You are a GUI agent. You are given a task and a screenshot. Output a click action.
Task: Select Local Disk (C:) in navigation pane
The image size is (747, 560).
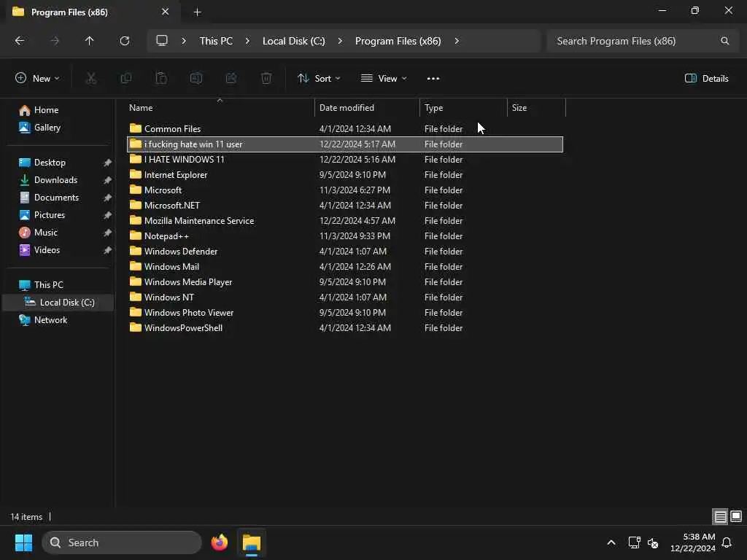click(59, 303)
